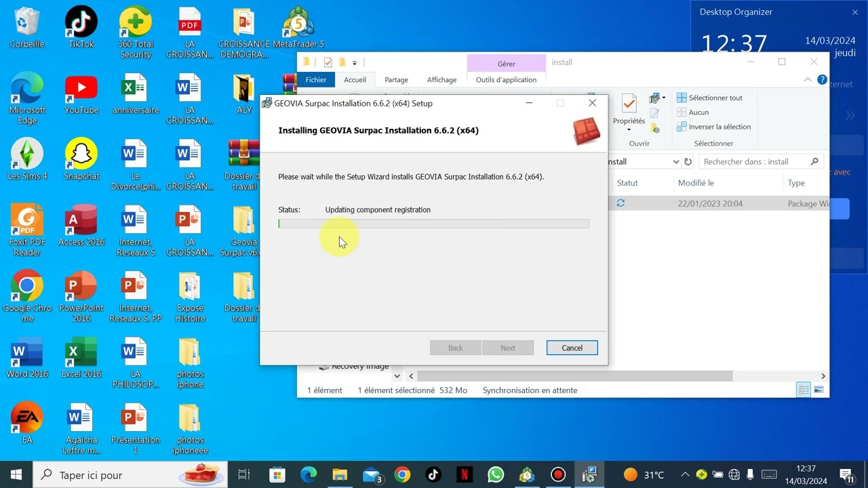Open the Windows Start menu
868x488 pixels.
(x=16, y=474)
